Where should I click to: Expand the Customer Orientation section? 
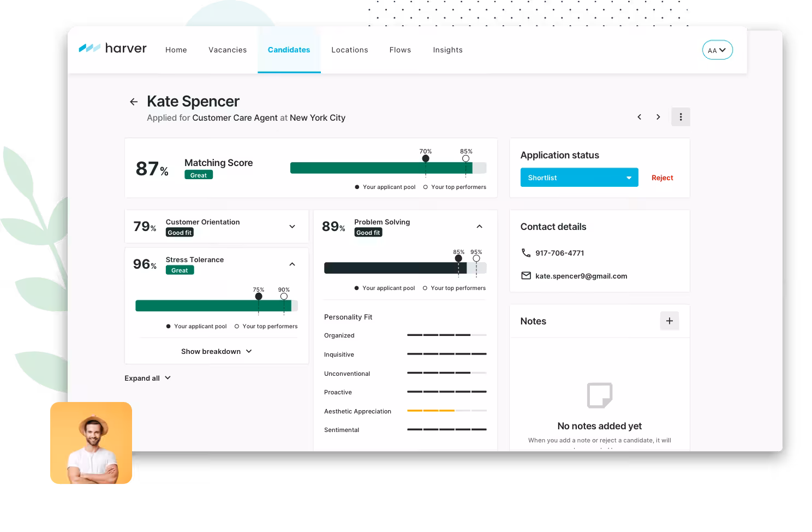292,227
